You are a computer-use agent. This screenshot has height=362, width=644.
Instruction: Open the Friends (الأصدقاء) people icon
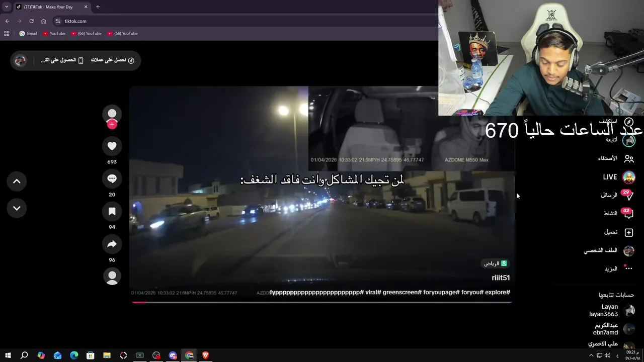629,158
